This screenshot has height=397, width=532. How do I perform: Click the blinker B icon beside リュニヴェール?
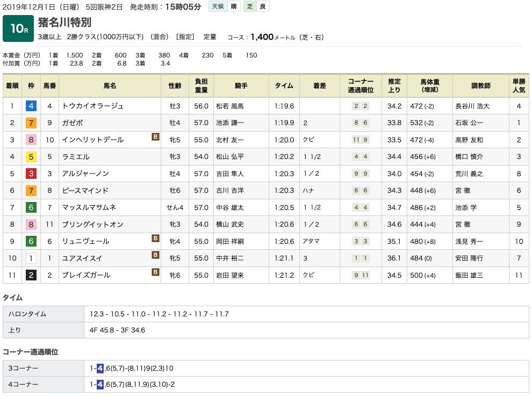coord(155,239)
